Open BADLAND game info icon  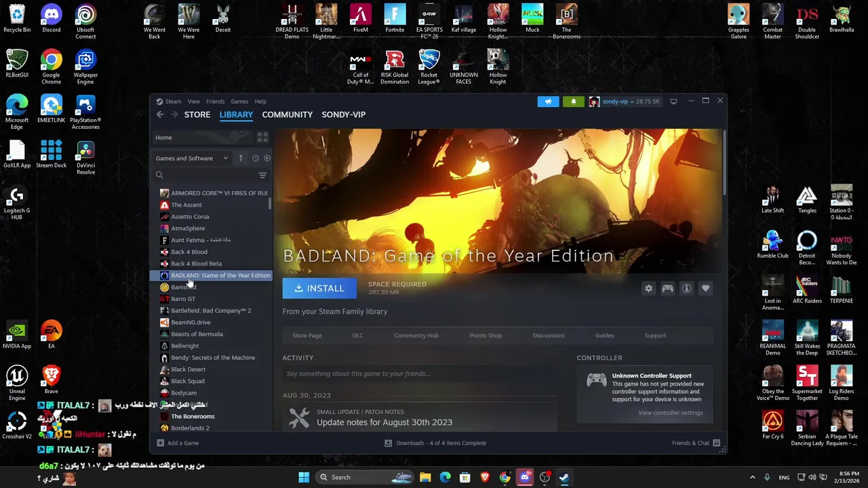pyautogui.click(x=686, y=289)
